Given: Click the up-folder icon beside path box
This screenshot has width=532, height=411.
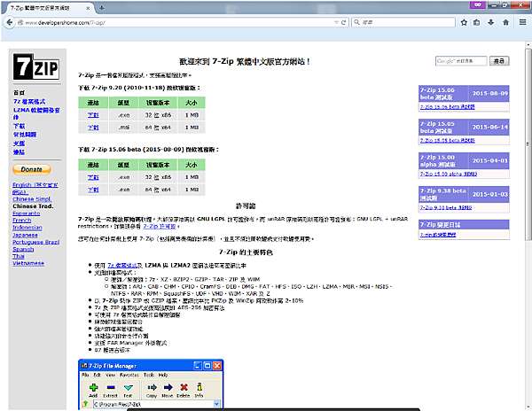Looking at the screenshot, I should [85, 404].
